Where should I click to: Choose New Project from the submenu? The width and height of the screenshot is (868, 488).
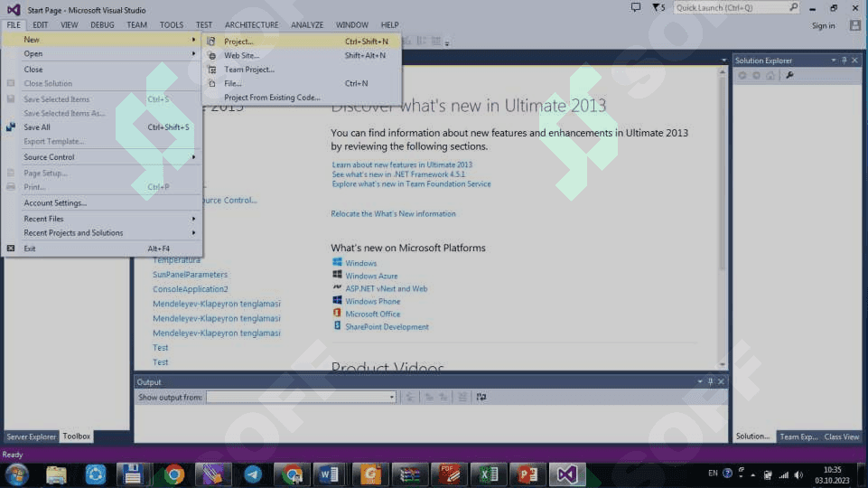[301, 42]
